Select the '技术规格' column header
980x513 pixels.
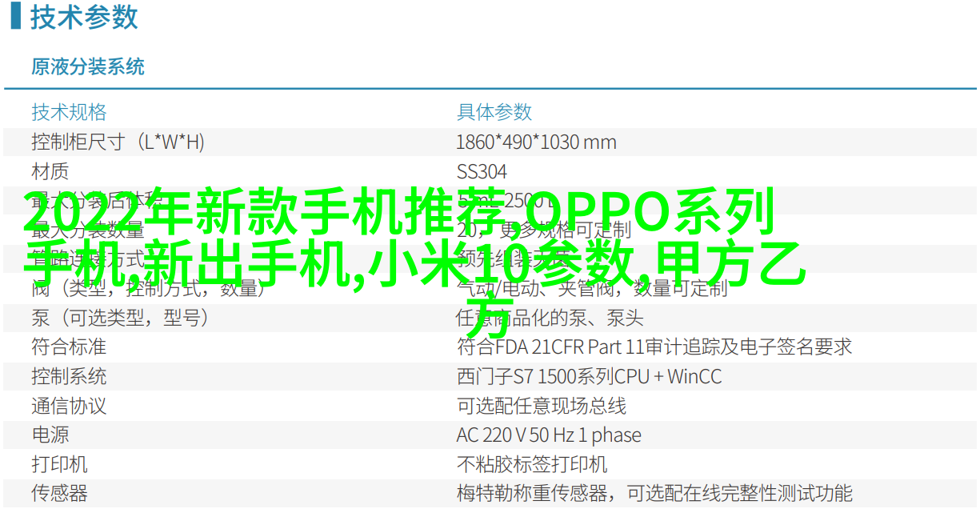click(69, 112)
